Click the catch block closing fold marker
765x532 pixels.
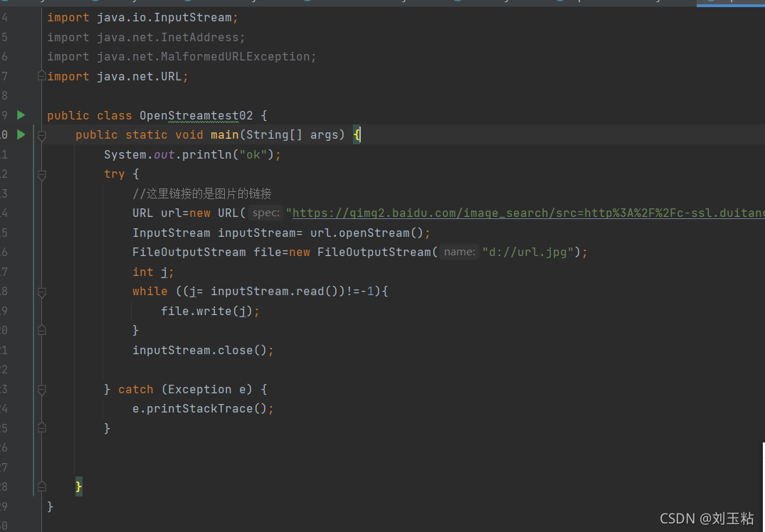pos(42,427)
